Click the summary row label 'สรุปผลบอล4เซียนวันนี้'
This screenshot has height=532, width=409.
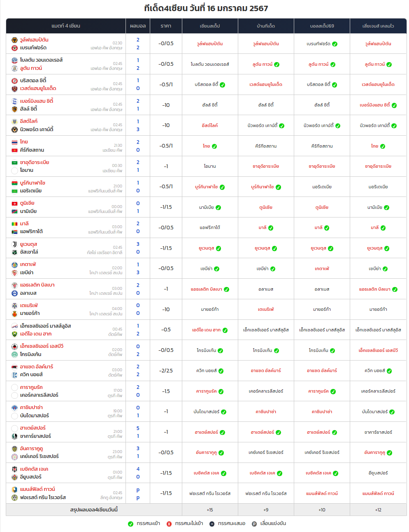pos(94,510)
